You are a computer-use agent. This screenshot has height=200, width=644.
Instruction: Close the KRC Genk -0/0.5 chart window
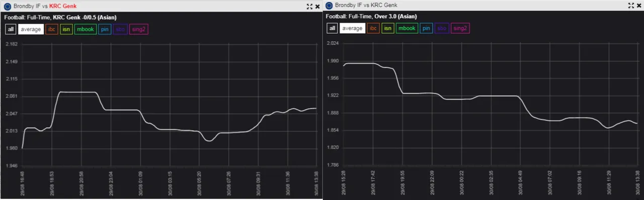click(x=317, y=7)
